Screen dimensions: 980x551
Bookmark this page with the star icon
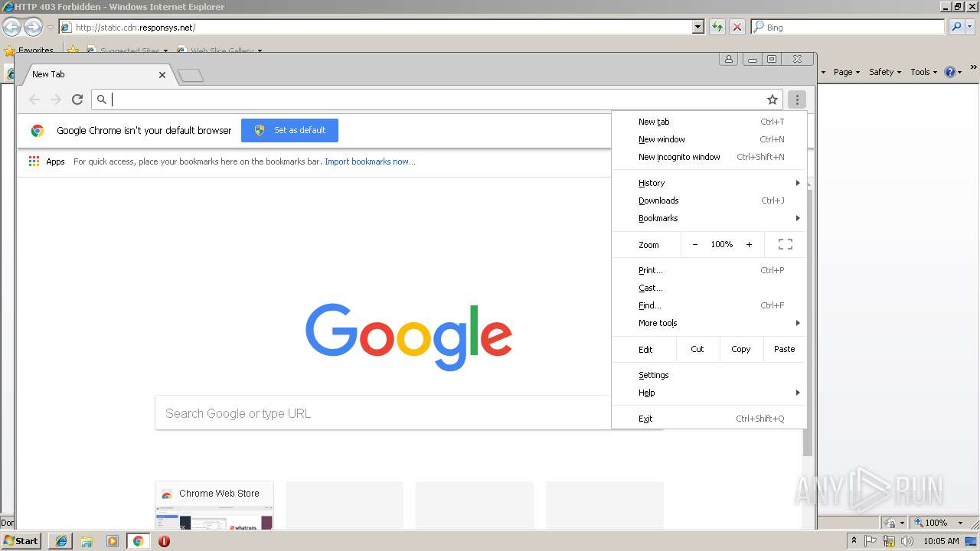pyautogui.click(x=773, y=99)
